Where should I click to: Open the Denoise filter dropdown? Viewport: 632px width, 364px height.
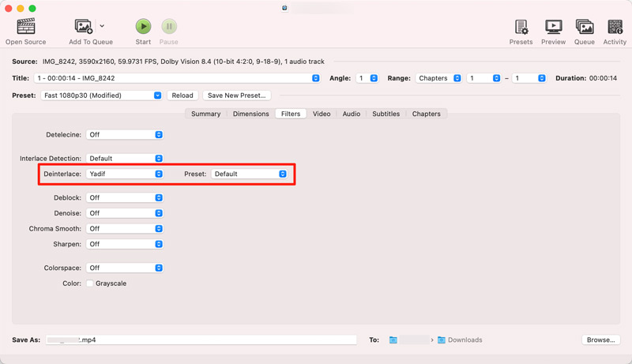[x=125, y=213]
